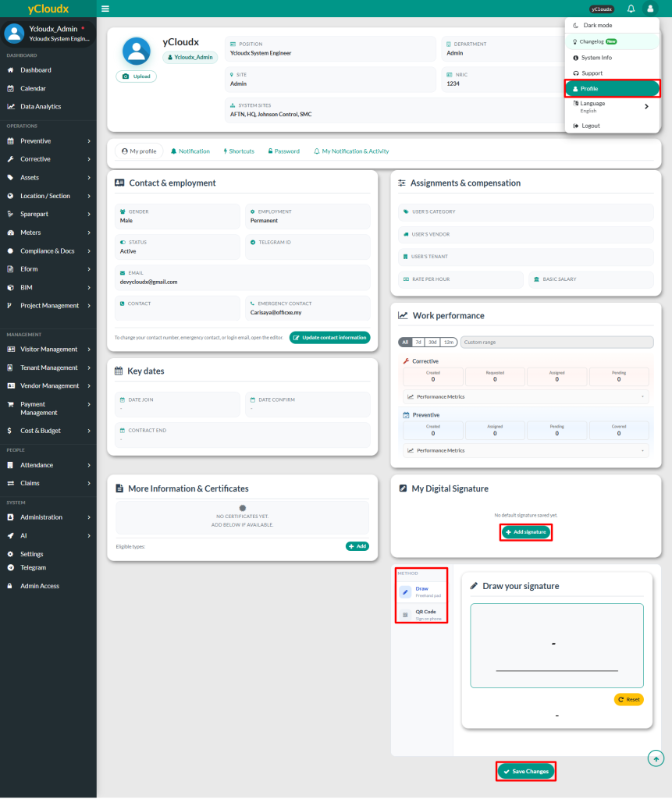Expand the Sparepart sidebar menu
Image resolution: width=672 pixels, height=799 pixels.
pos(48,214)
